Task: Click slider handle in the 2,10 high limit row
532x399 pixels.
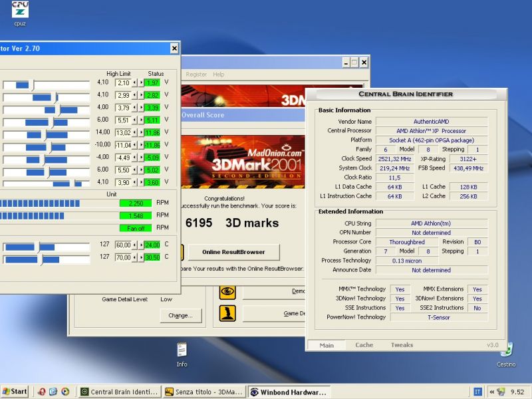Action: coord(33,85)
